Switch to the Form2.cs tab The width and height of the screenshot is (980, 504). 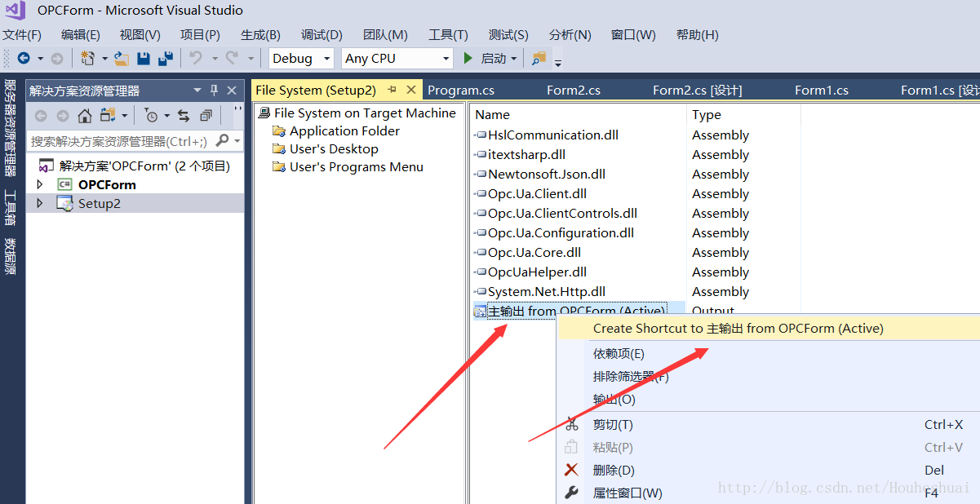(574, 90)
